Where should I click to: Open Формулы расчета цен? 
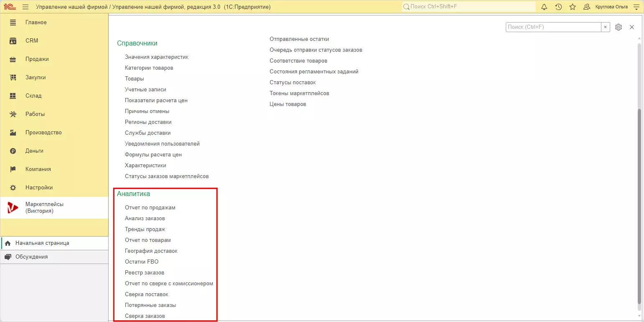pyautogui.click(x=153, y=155)
